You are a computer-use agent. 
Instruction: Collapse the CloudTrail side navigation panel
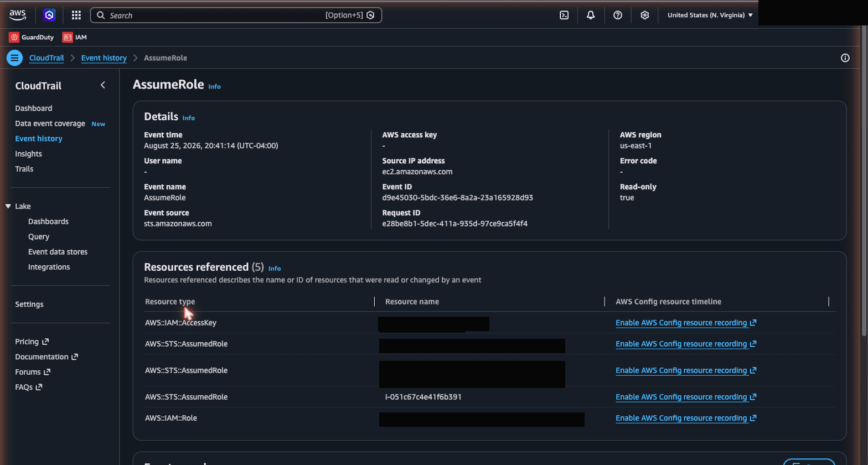(103, 85)
